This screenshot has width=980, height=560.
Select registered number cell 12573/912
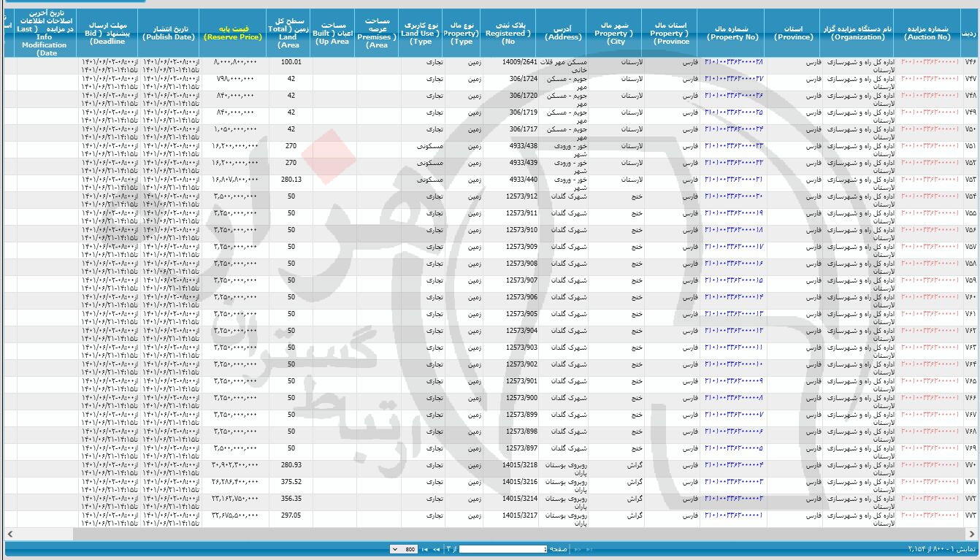tap(521, 196)
